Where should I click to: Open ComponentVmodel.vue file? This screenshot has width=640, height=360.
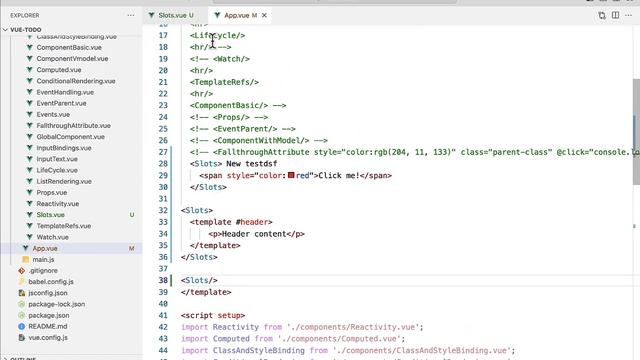click(72, 59)
